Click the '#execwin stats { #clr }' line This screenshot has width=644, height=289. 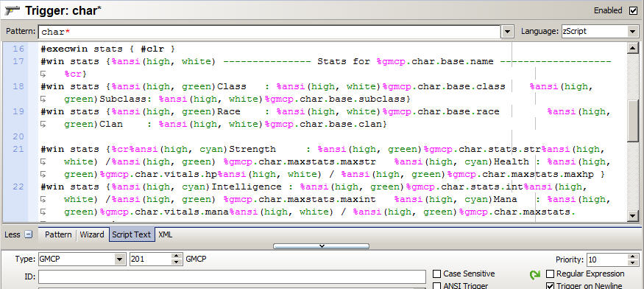pyautogui.click(x=108, y=49)
